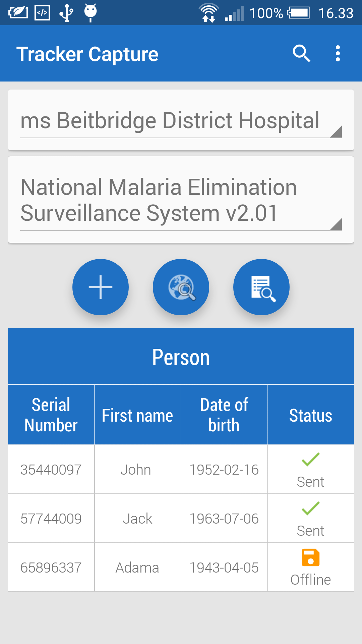This screenshot has width=362, height=644.
Task: Tap the orange Offline save icon
Action: click(x=310, y=557)
